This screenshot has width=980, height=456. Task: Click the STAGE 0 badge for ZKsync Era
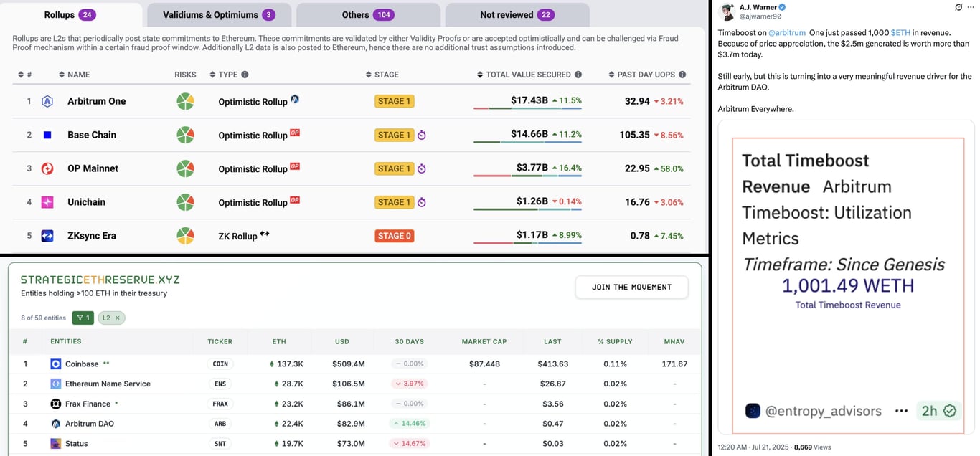[395, 236]
